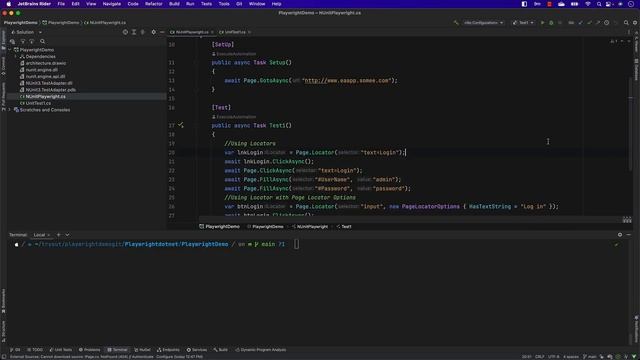The width and height of the screenshot is (640, 360).
Task: Collapse all items in the Solution explorer
Action: 142,32
